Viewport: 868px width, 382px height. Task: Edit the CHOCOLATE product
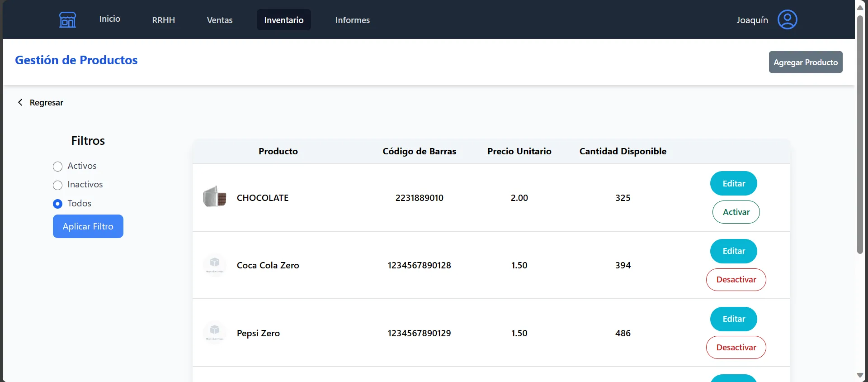pos(734,183)
